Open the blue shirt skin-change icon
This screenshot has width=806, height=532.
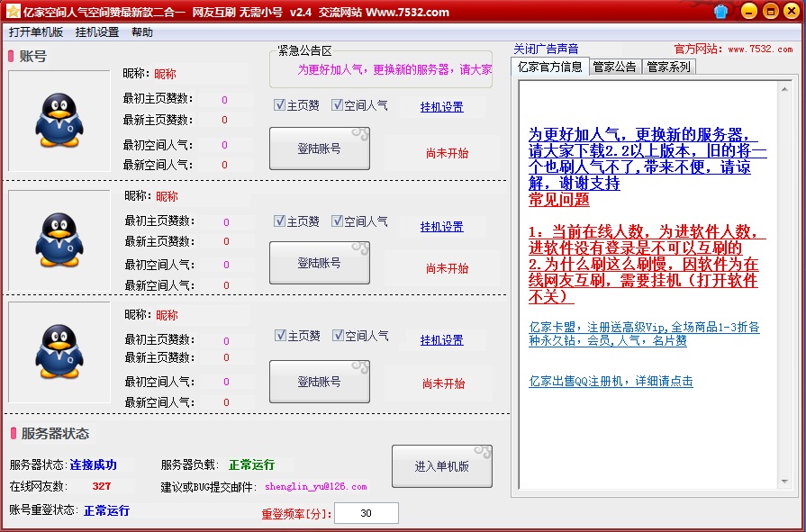point(720,12)
